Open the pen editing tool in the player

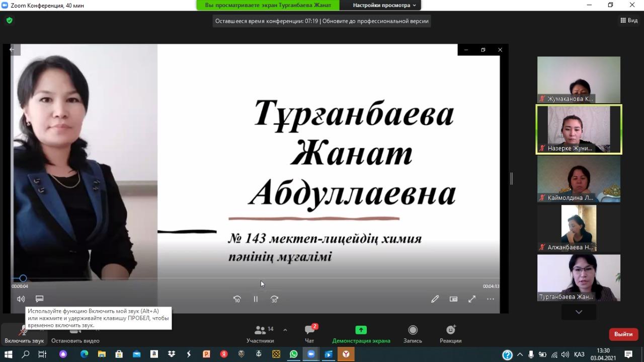435,299
